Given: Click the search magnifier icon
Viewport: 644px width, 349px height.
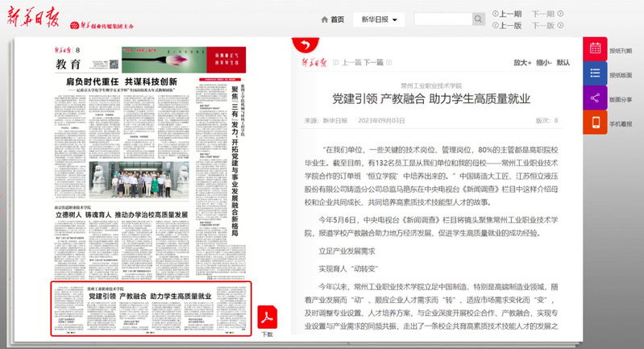Looking at the screenshot, I should [x=477, y=19].
